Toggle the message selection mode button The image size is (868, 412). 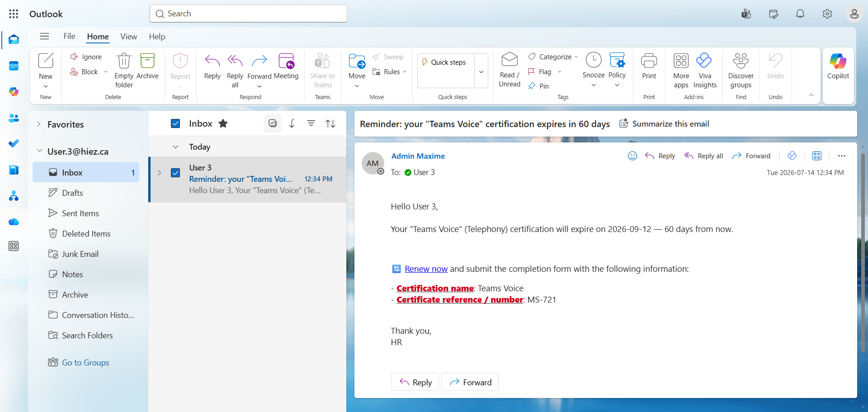273,123
